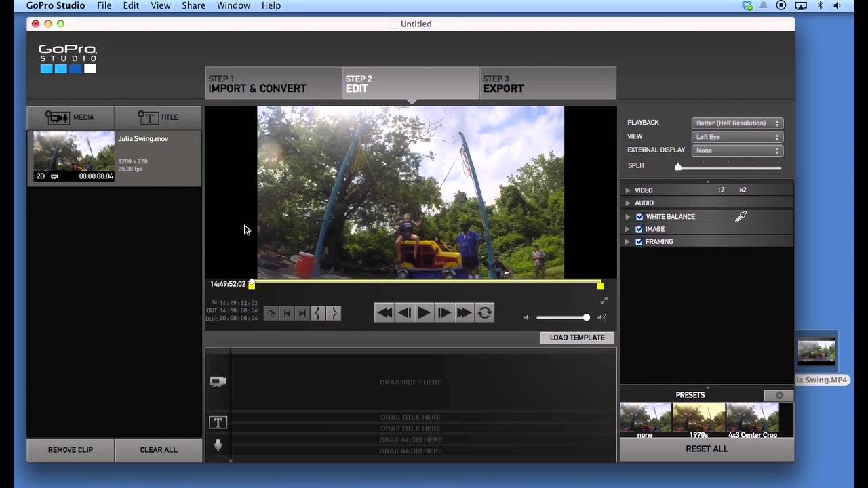Mark the in point bracket button
This screenshot has height=488, width=868.
tap(318, 313)
